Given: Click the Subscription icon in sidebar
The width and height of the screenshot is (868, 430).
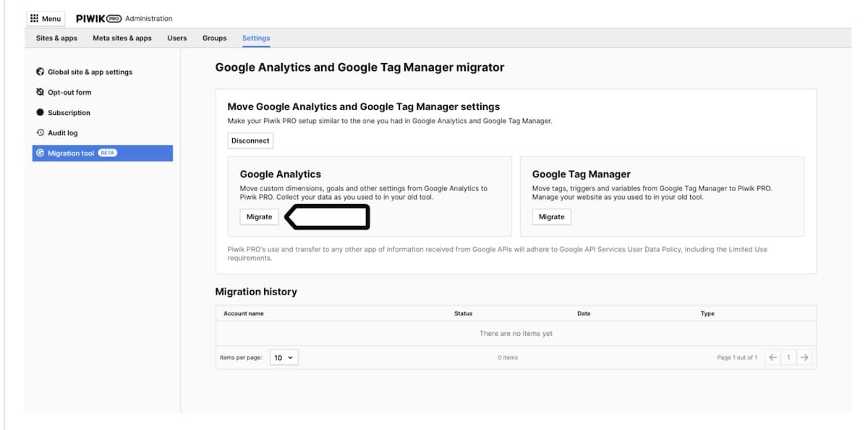Looking at the screenshot, I should click(x=40, y=113).
